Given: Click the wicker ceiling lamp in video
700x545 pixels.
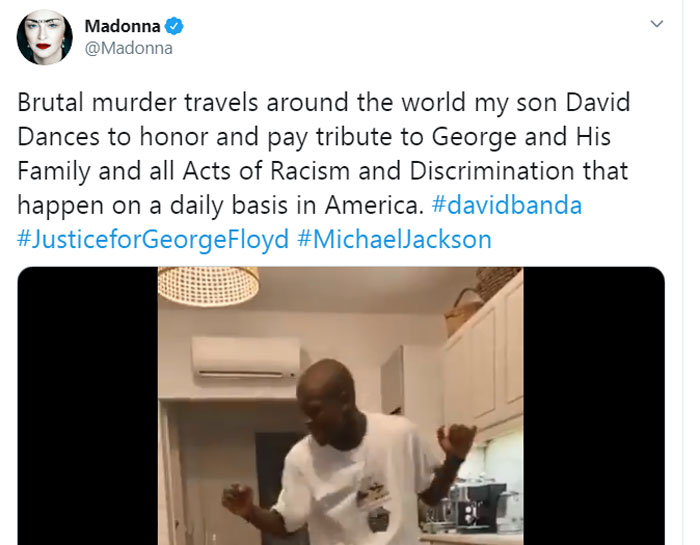Looking at the screenshot, I should click(x=208, y=286).
